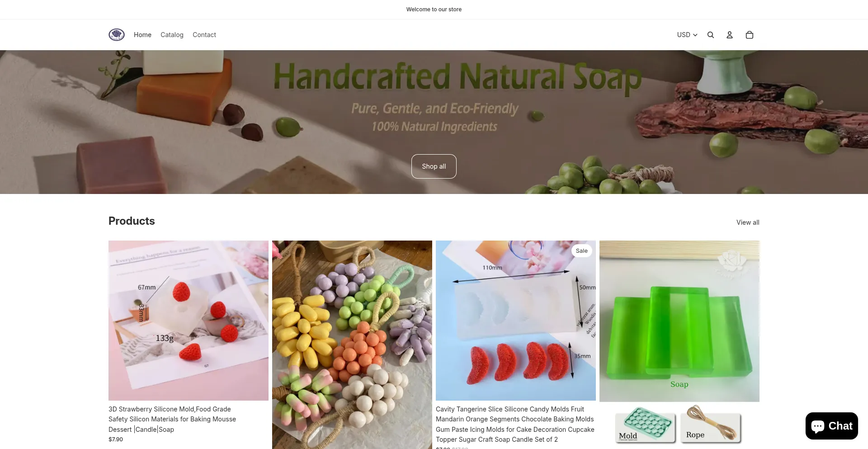Open the shopping cart icon
This screenshot has width=868, height=449.
(750, 35)
